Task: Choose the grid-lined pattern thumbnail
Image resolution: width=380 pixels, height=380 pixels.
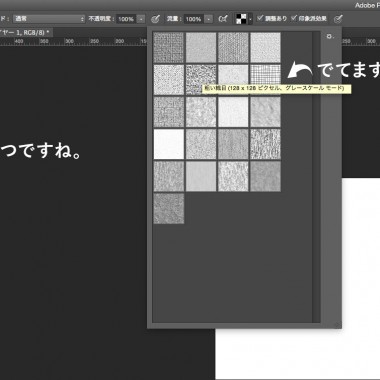Action: [x=265, y=75]
